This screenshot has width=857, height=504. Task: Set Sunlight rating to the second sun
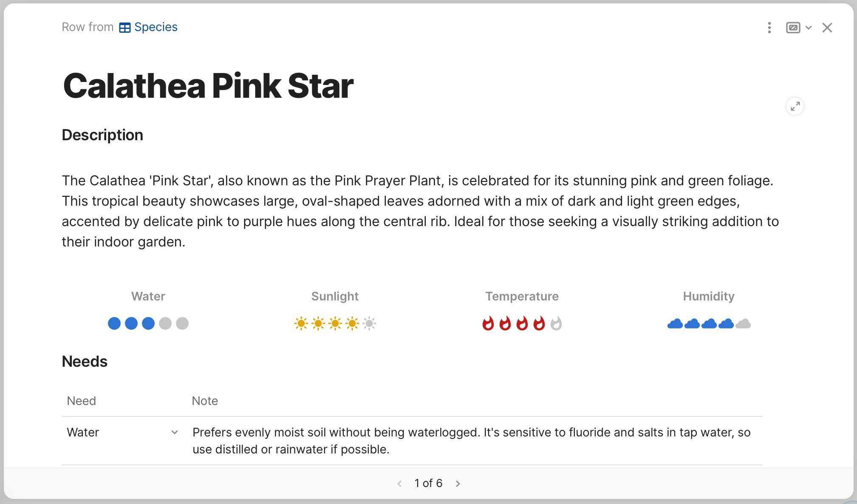pos(318,323)
